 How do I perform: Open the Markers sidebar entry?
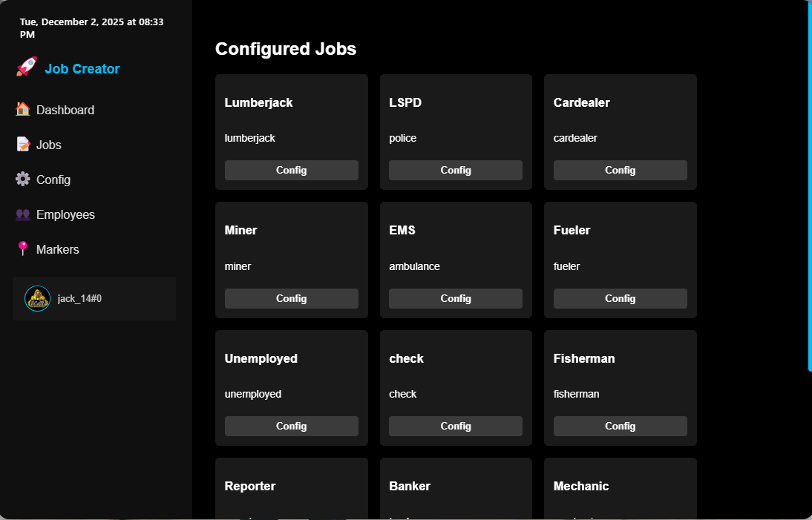coord(56,249)
